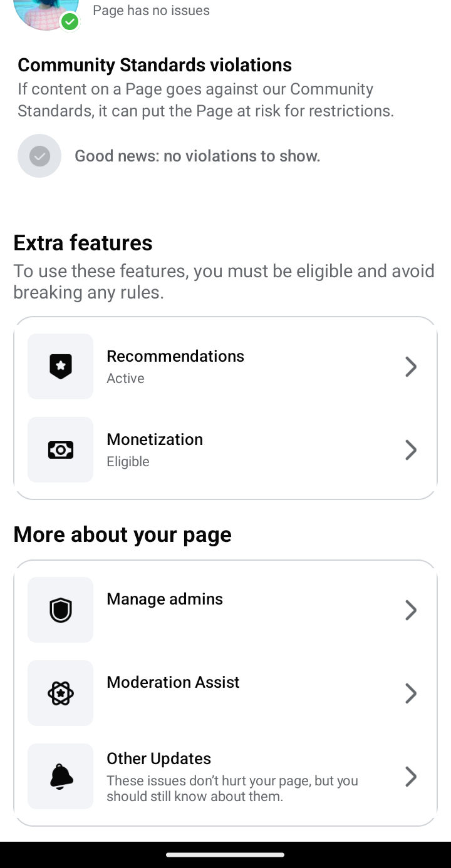451x868 pixels.
Task: Open the Manage admins text label
Action: click(x=165, y=599)
